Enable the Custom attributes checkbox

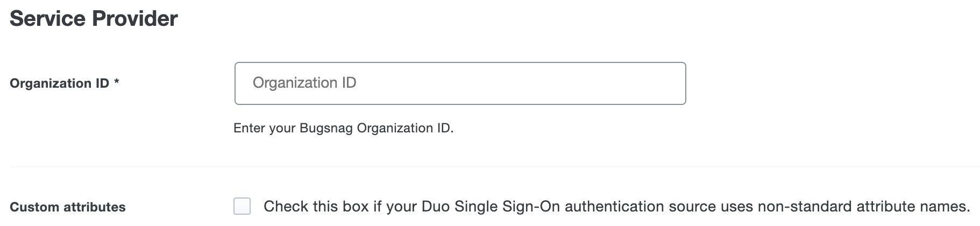[242, 207]
